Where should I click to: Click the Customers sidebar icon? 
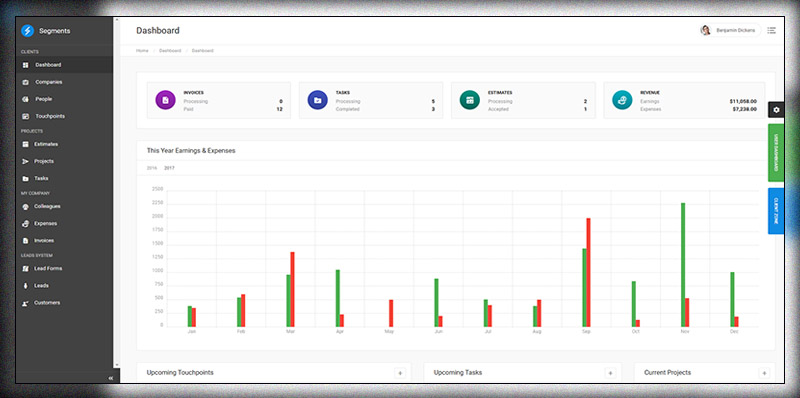click(26, 303)
